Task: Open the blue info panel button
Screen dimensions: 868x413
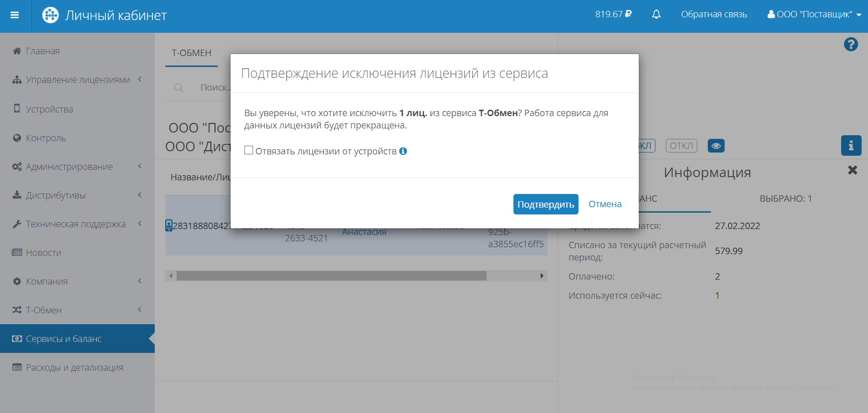Action: click(851, 146)
